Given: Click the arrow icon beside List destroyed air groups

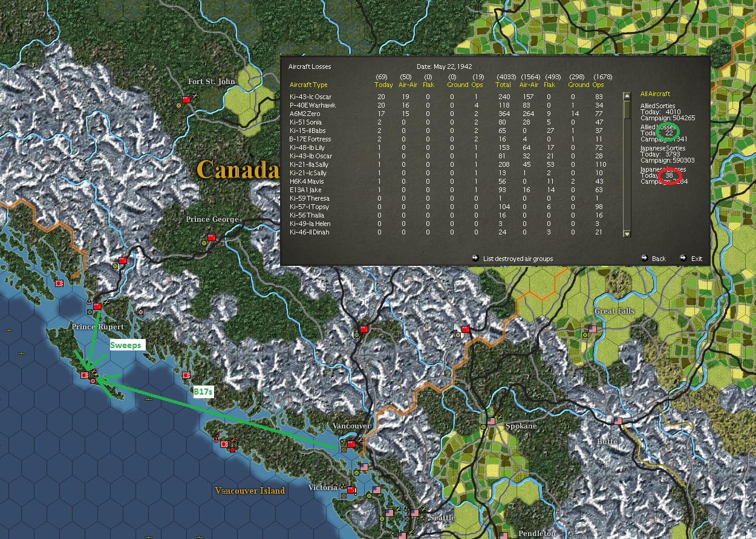Looking at the screenshot, I should (475, 258).
